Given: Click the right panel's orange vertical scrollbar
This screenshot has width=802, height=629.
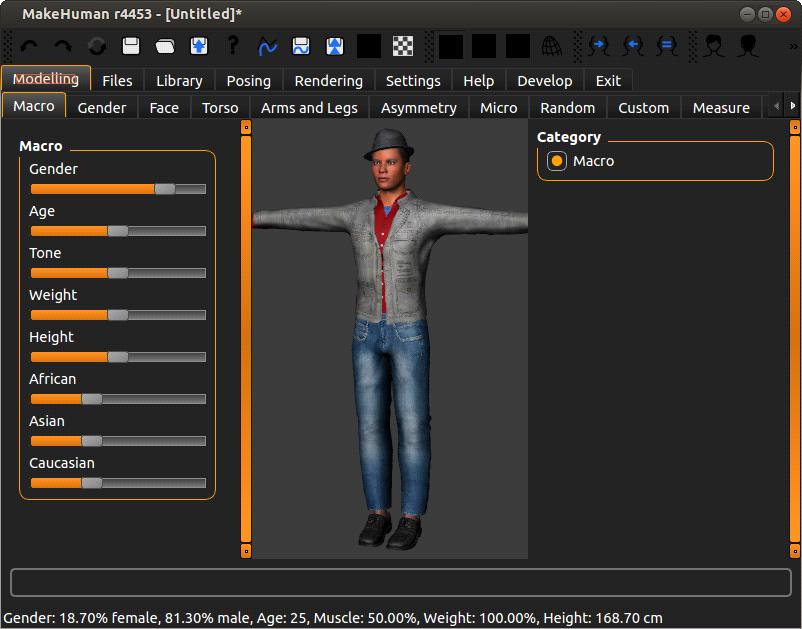Looking at the screenshot, I should click(795, 339).
